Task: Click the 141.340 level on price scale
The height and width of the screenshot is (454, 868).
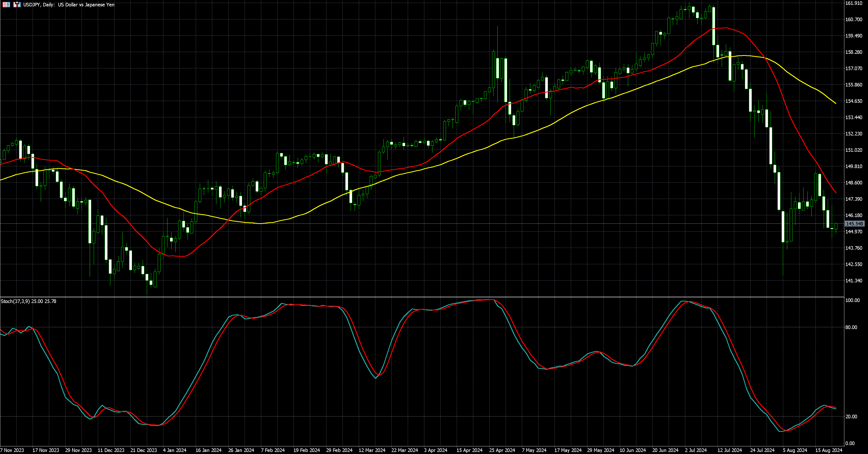Action: click(x=853, y=281)
